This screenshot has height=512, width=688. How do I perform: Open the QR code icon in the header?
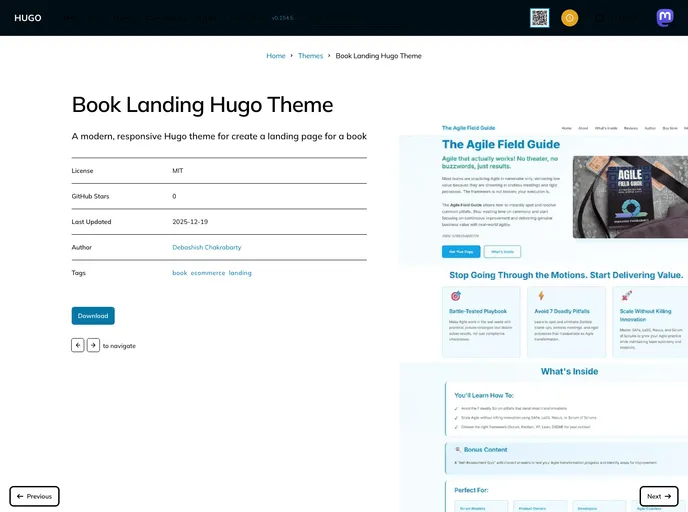coord(539,18)
